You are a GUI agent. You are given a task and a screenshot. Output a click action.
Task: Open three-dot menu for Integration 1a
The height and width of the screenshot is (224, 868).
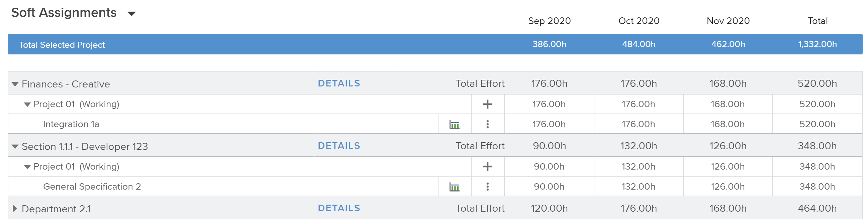[487, 125]
